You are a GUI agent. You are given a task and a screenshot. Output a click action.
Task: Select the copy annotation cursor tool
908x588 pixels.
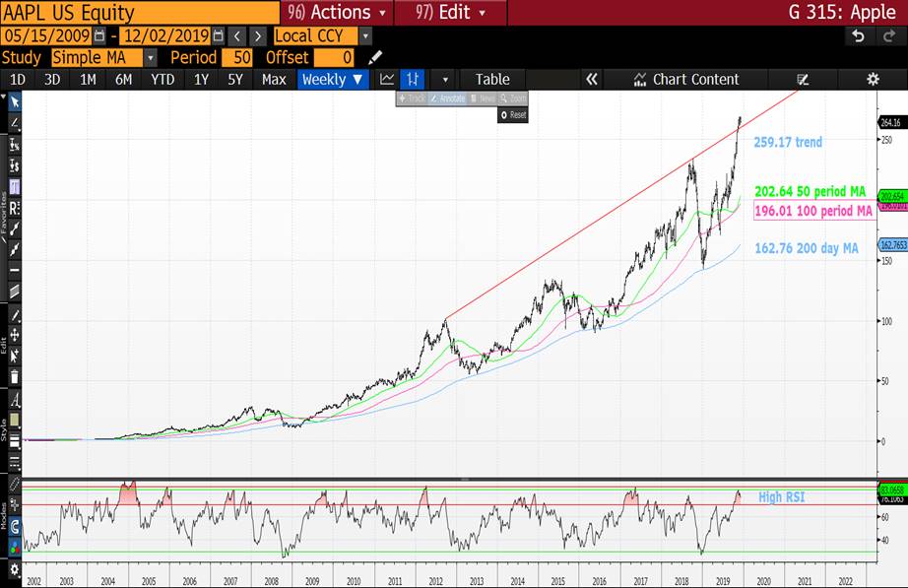coord(15,356)
